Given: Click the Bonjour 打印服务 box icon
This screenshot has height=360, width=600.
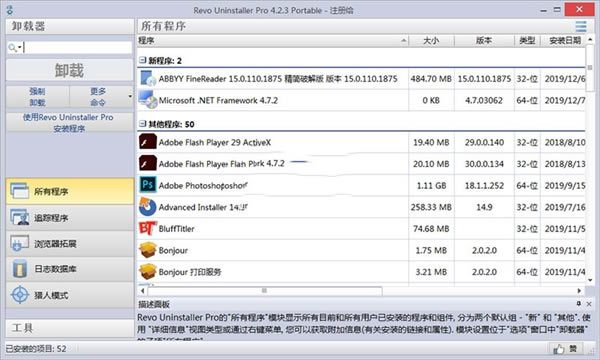Looking at the screenshot, I should click(148, 271).
